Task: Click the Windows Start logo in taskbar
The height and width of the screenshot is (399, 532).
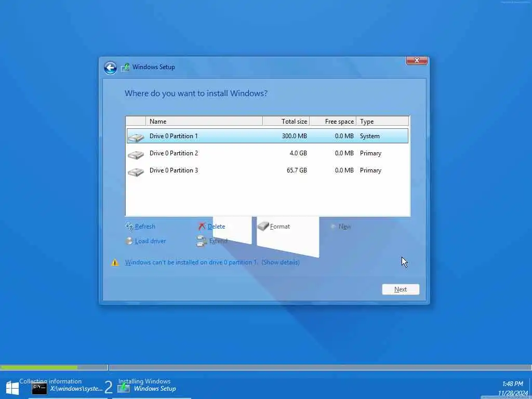Action: click(x=12, y=388)
